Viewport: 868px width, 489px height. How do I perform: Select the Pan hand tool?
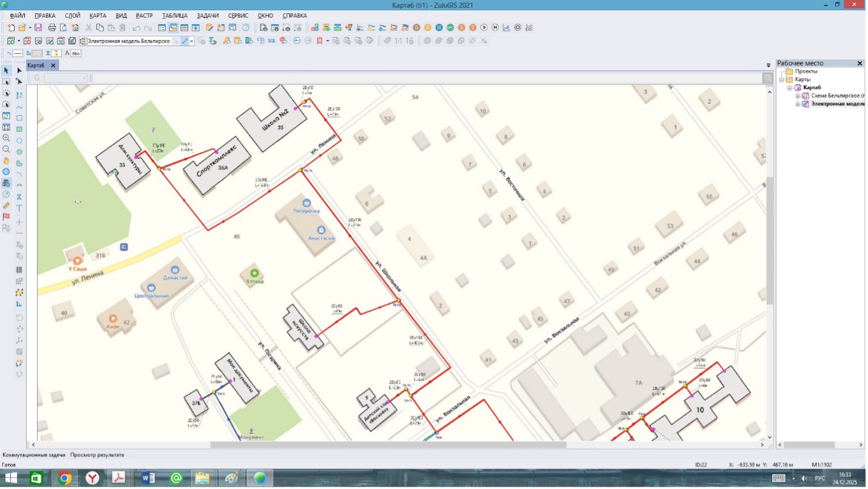pos(7,161)
